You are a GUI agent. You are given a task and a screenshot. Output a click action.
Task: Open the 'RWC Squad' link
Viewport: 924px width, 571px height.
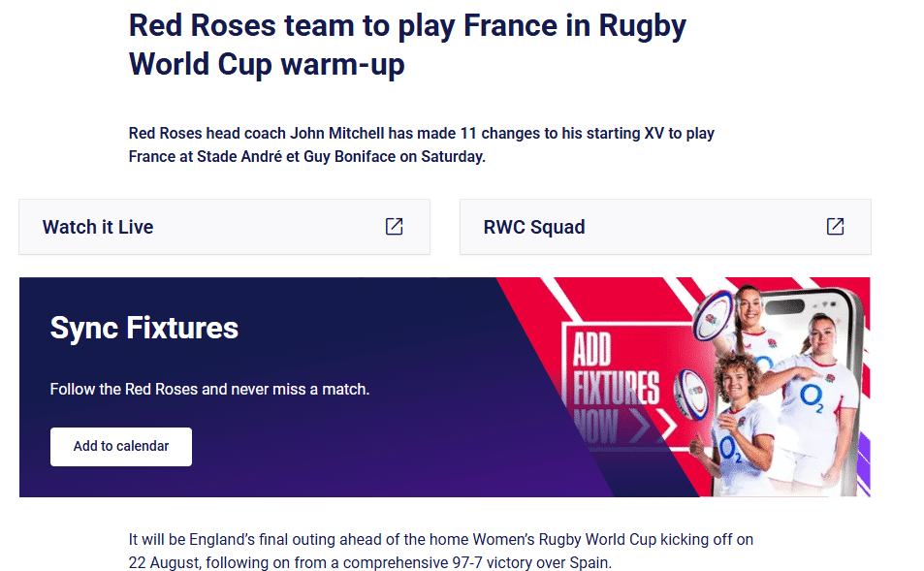(x=534, y=227)
